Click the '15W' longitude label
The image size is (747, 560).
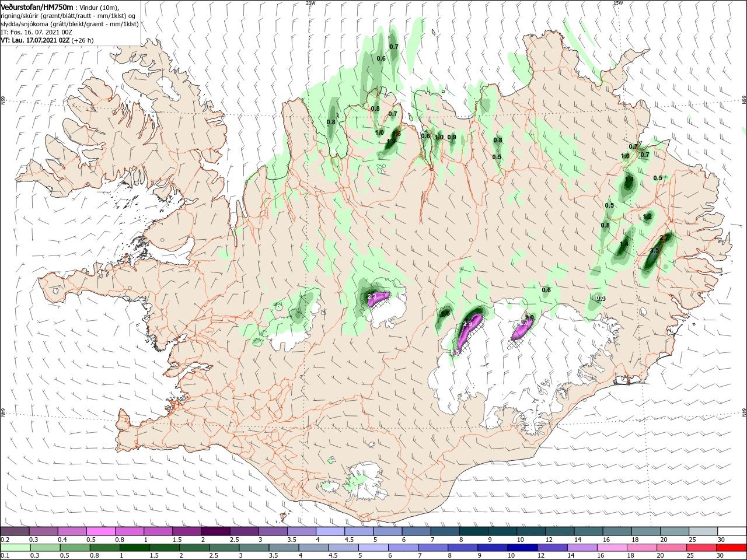(617, 3)
